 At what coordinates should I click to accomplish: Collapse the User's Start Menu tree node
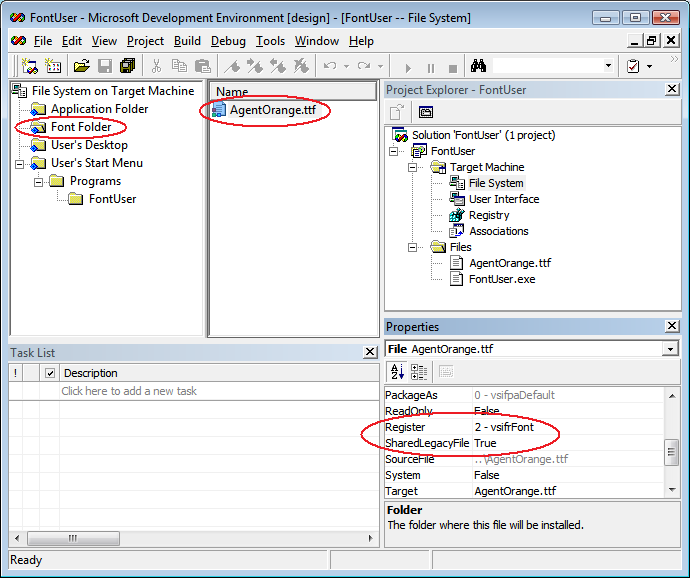19,164
